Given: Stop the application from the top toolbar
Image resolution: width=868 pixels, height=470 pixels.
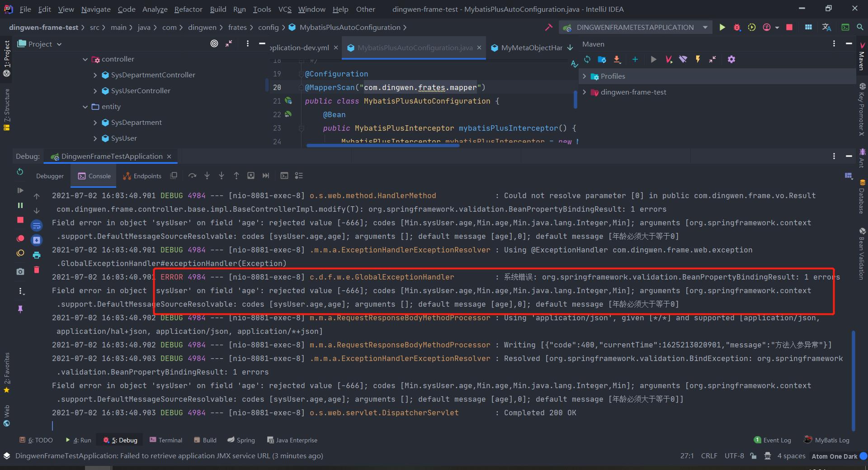Looking at the screenshot, I should tap(789, 27).
